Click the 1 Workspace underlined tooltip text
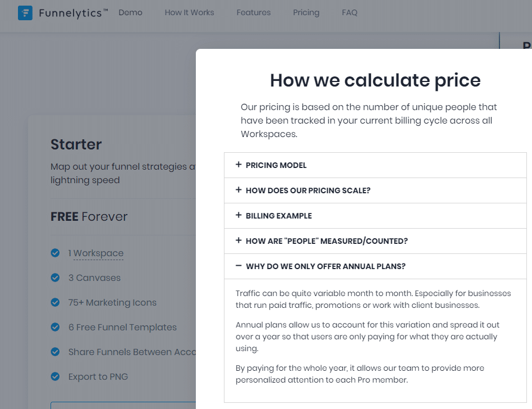Viewport: 532px width, 409px height. point(96,253)
